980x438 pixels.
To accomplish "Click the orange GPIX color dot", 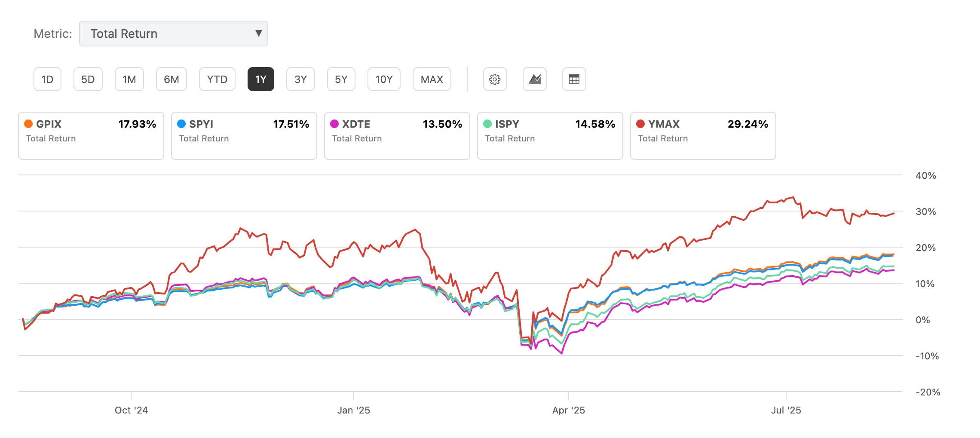I will (x=28, y=124).
